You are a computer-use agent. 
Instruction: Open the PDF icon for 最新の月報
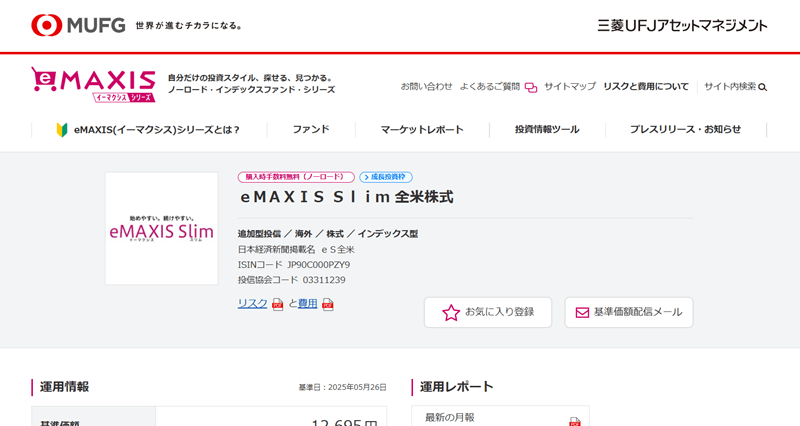coord(575,421)
